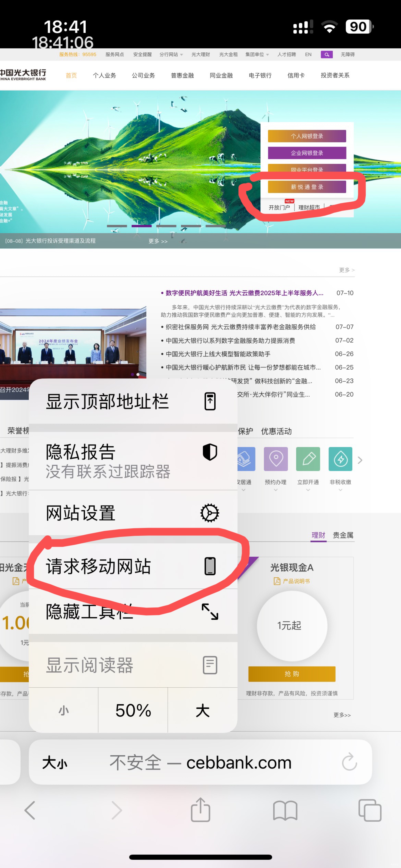Increase text size with 大 button
The width and height of the screenshot is (401, 868).
click(x=203, y=710)
